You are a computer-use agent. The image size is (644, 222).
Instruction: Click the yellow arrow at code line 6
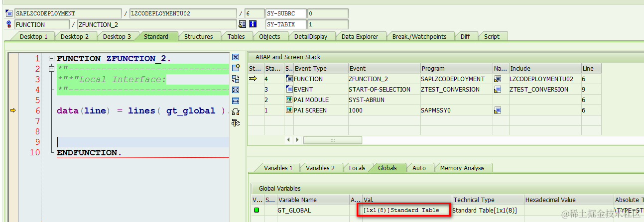(x=12, y=111)
